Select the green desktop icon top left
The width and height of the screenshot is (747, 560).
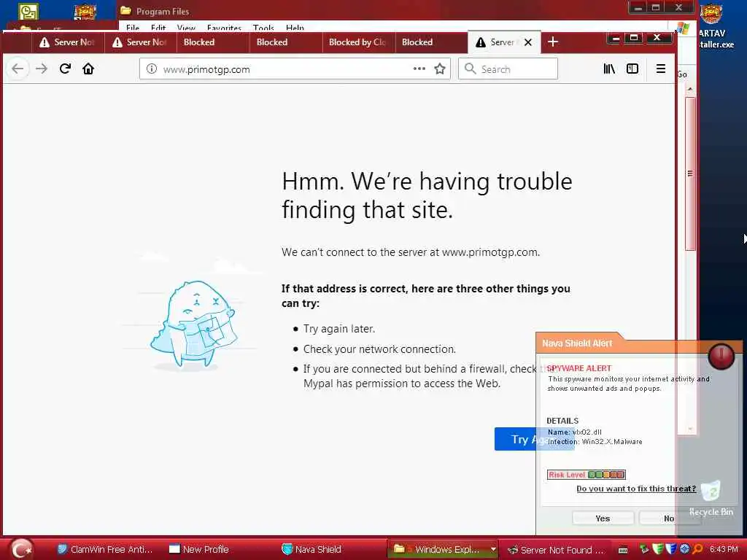(x=28, y=12)
